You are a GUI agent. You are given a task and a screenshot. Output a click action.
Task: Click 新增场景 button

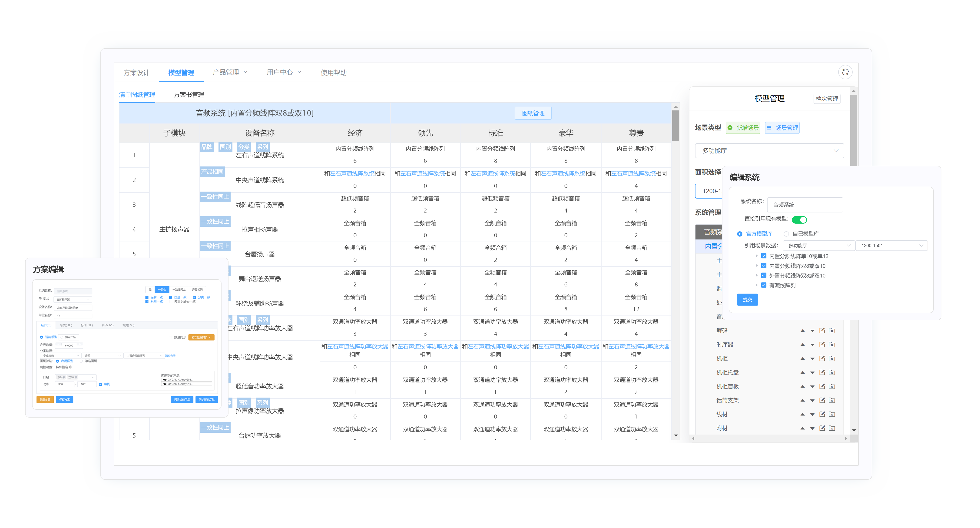click(743, 128)
